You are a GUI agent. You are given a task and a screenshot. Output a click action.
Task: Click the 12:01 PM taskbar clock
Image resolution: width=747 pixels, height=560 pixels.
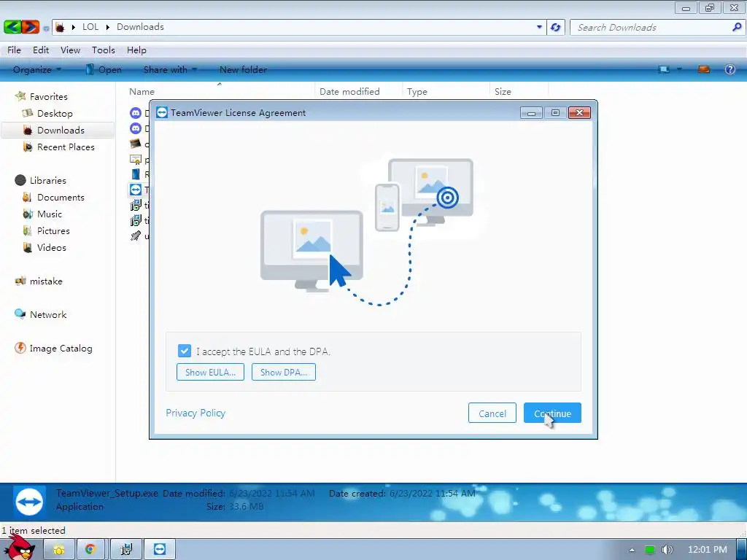pyautogui.click(x=708, y=550)
